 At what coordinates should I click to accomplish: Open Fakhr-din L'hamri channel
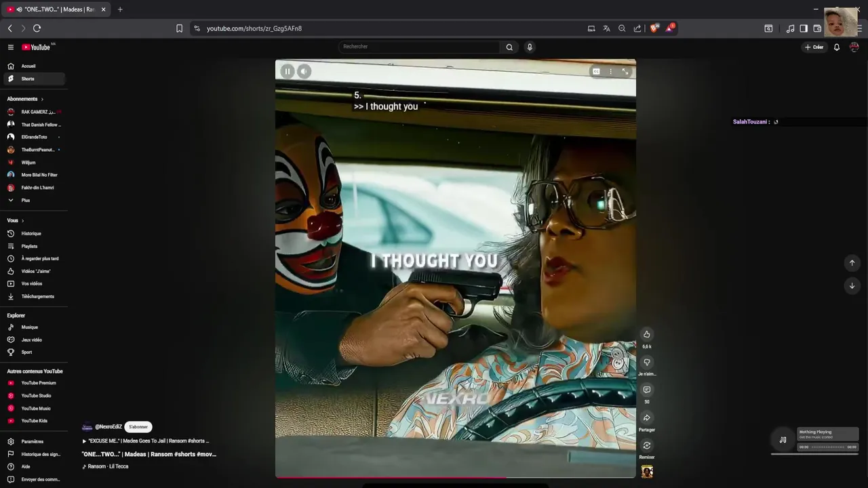tap(34, 188)
